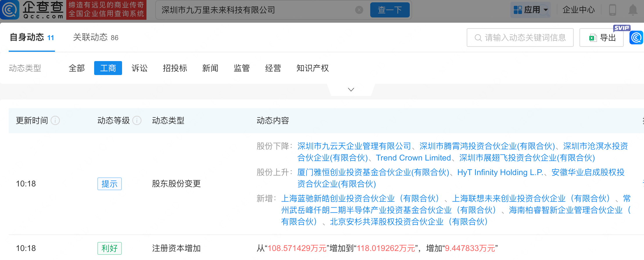Clear the search box text
The image size is (644, 260).
pos(359,10)
